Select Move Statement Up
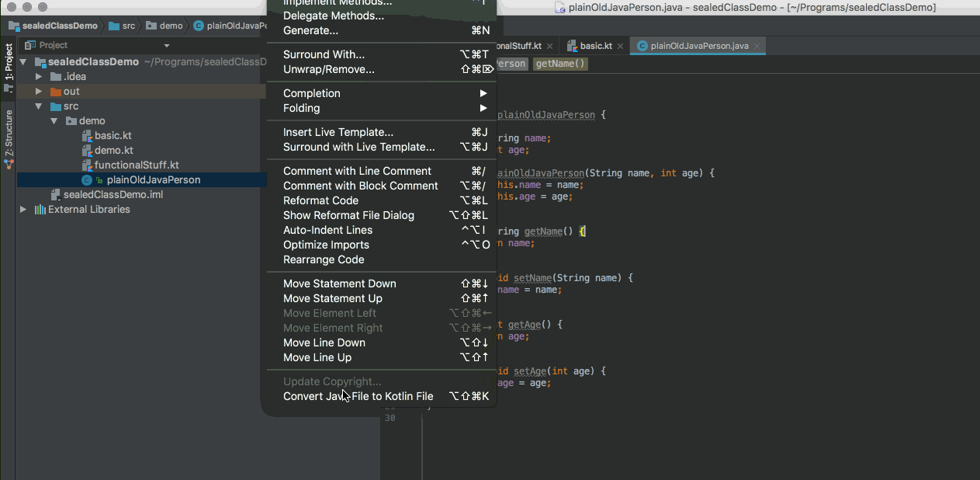This screenshot has height=480, width=980. [x=381, y=298]
